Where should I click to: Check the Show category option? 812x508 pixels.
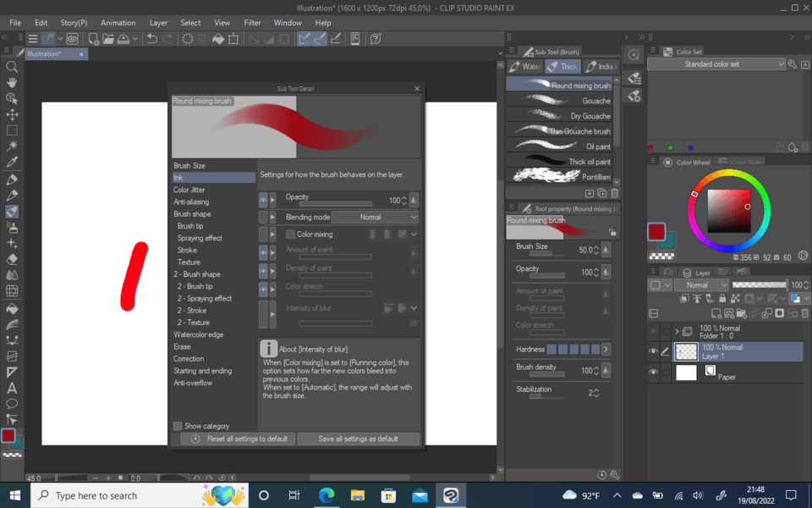click(x=178, y=426)
